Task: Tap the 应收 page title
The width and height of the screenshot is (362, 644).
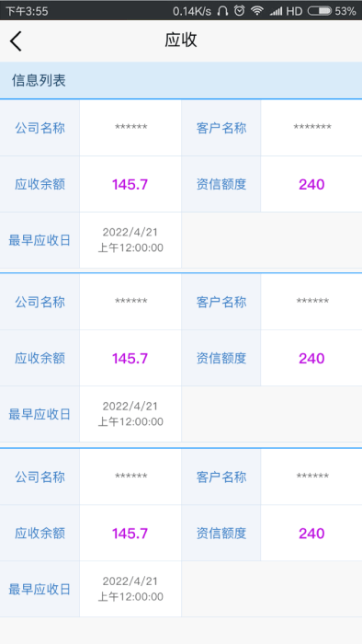Action: click(x=181, y=40)
